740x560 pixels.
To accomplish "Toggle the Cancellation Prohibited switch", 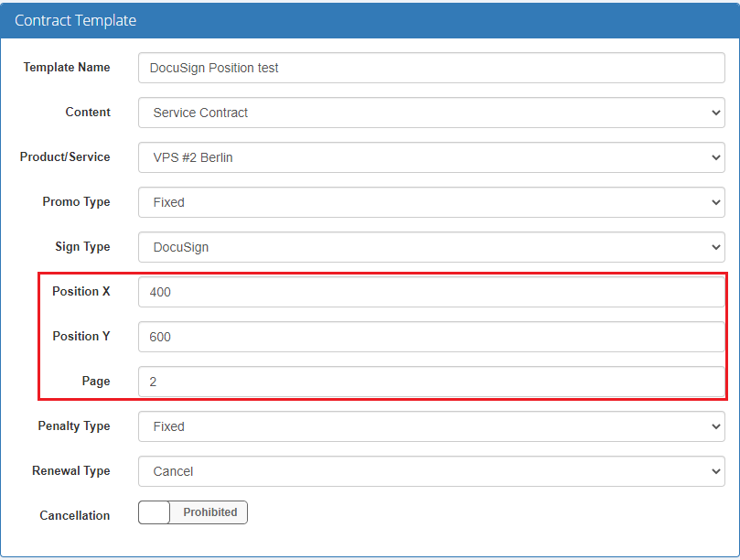I will coord(193,512).
